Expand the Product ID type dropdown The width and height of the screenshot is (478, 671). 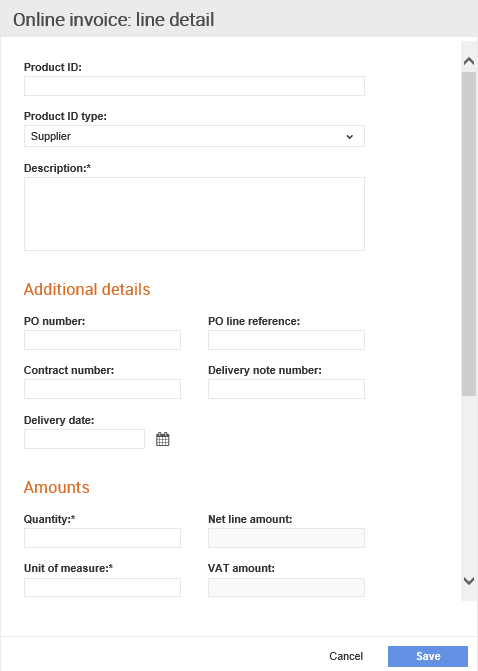[x=194, y=136]
